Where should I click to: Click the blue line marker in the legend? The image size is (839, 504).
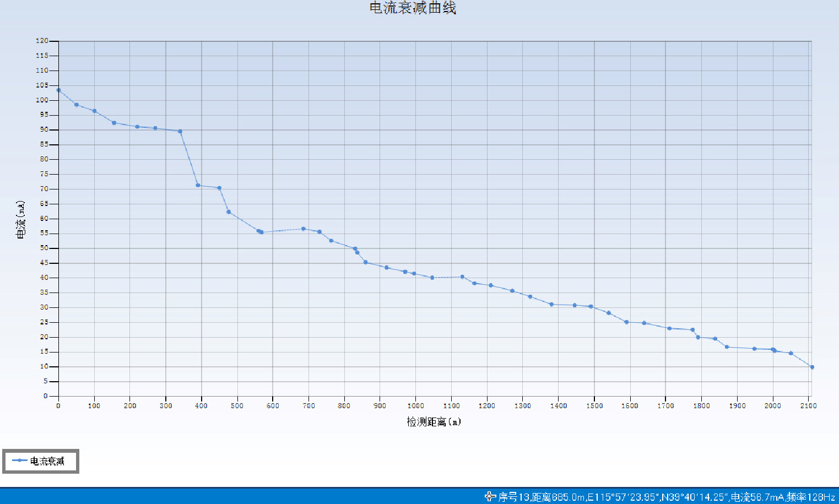19,460
